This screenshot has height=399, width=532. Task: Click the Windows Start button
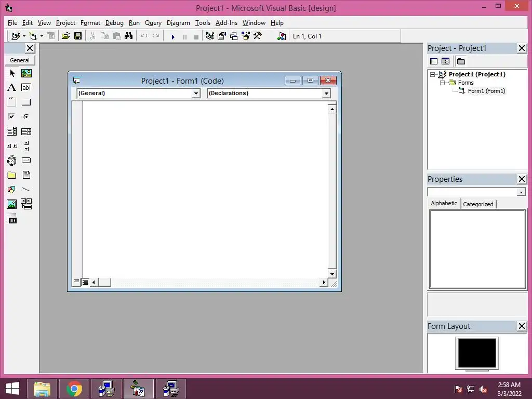(x=12, y=389)
